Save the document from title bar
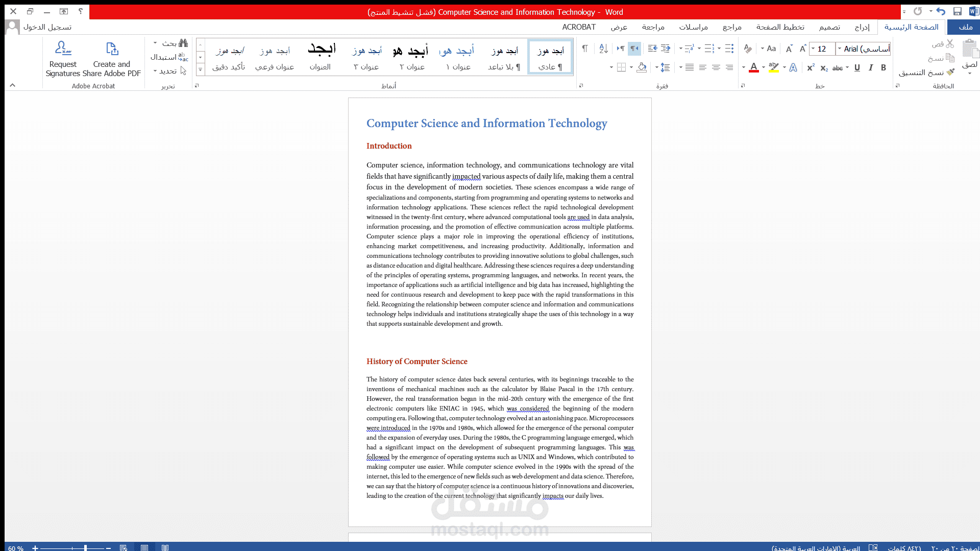This screenshot has height=551, width=980. pos(958,11)
